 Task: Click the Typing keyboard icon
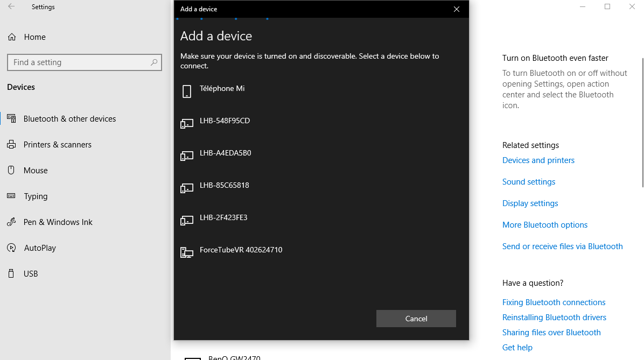[x=11, y=196]
